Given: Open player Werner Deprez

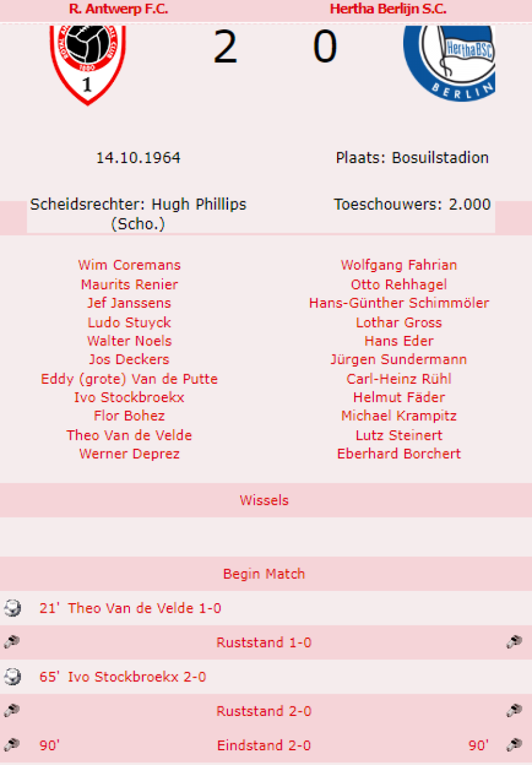Looking at the screenshot, I should click(129, 454).
